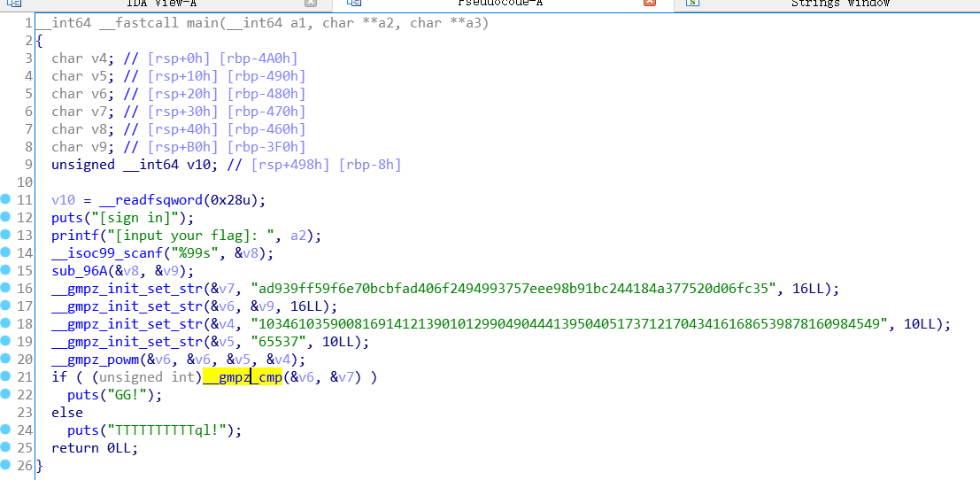The width and height of the screenshot is (980, 480).
Task: Click the Pseudocode-A tab icon
Action: click(354, 4)
